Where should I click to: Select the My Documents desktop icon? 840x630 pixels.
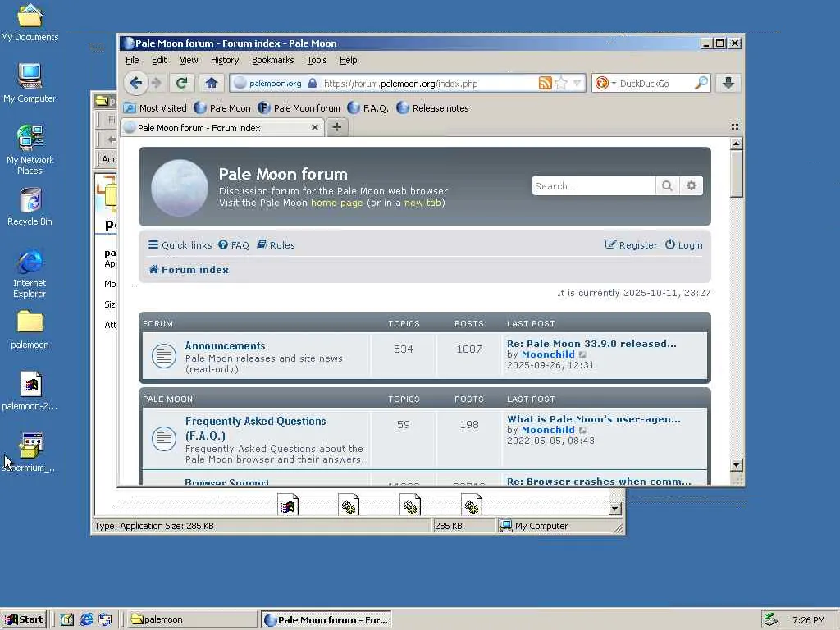[x=30, y=22]
